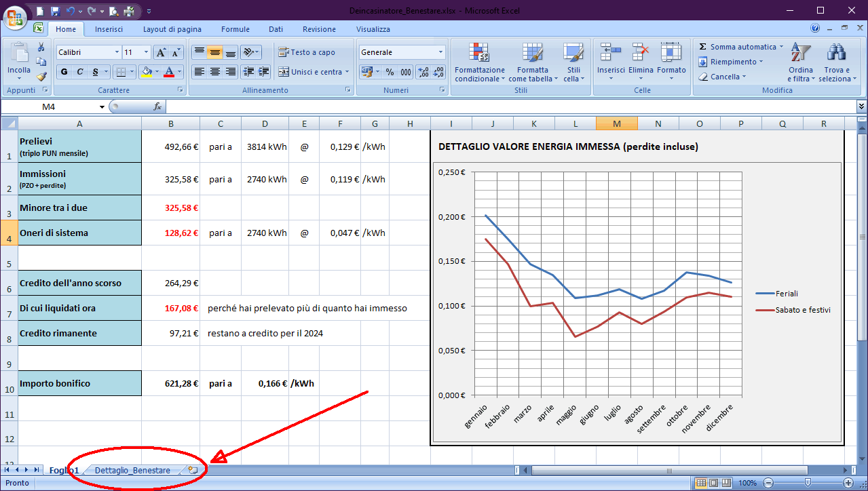
Task: Select cell with Importo bonifico
Action: (80, 383)
